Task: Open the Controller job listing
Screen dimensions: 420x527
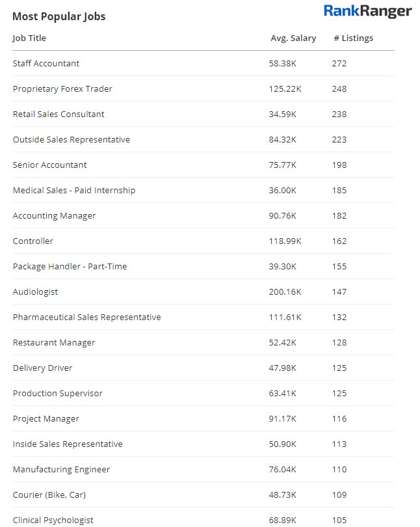Action: point(33,241)
